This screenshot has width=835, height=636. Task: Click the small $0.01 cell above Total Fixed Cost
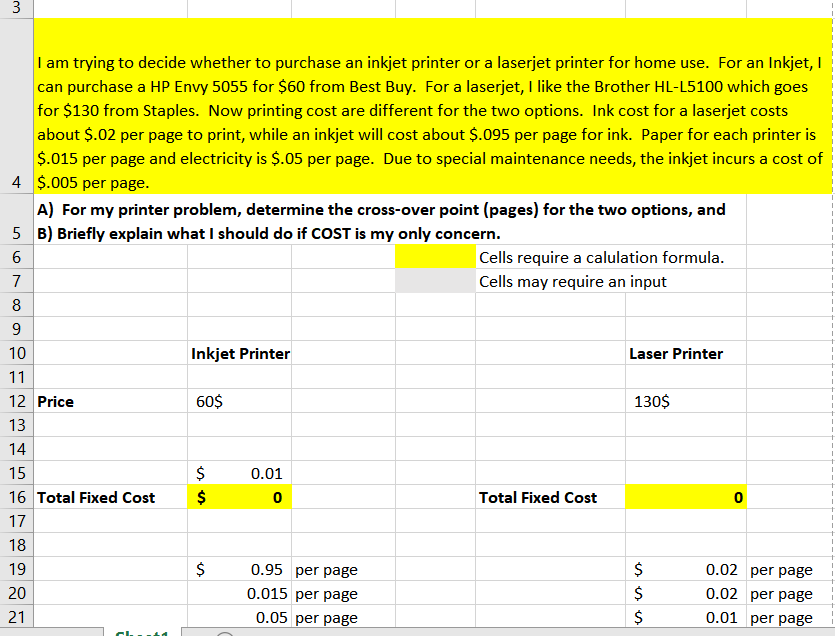pos(238,473)
